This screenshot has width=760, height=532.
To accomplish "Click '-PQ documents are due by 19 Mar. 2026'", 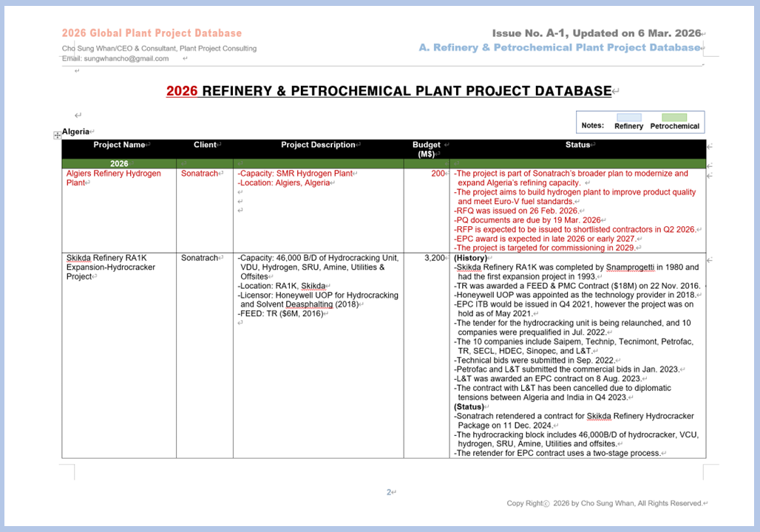I will pyautogui.click(x=527, y=220).
